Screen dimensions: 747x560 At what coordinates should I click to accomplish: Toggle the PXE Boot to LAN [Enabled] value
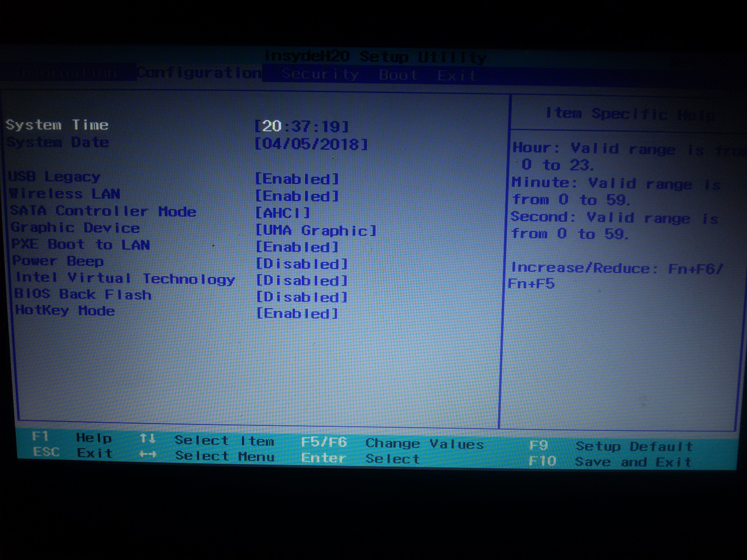coord(297,247)
